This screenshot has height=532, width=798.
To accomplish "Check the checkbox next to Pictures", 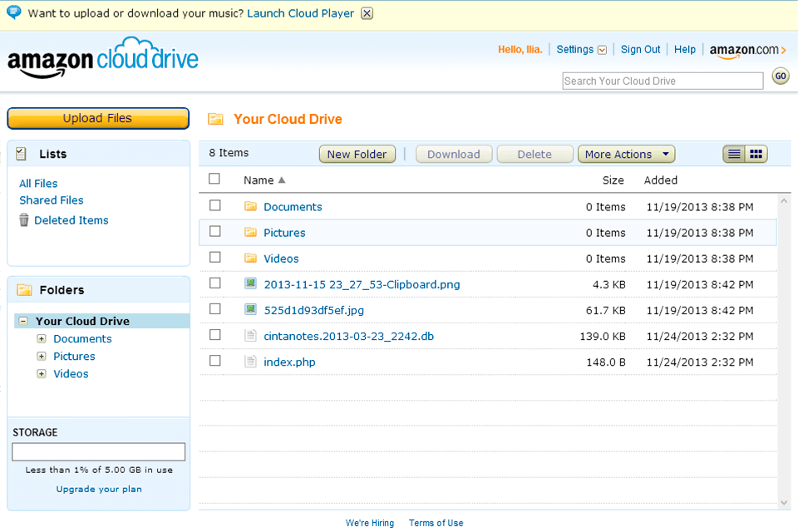I will tap(214, 232).
